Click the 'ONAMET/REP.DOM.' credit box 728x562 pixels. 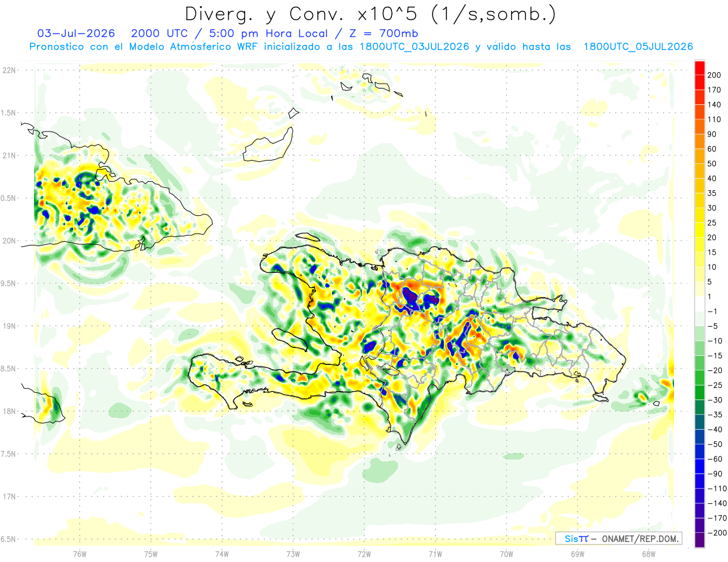pyautogui.click(x=618, y=538)
